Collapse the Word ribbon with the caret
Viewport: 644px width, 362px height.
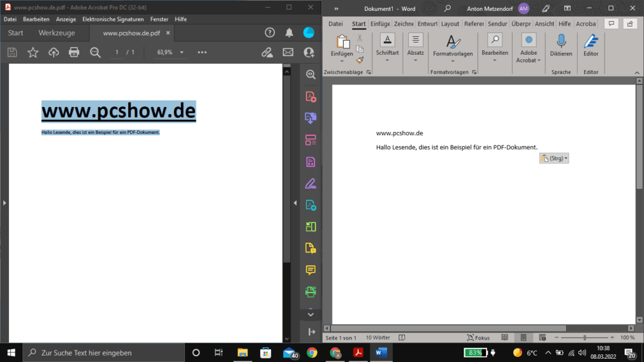click(x=637, y=73)
